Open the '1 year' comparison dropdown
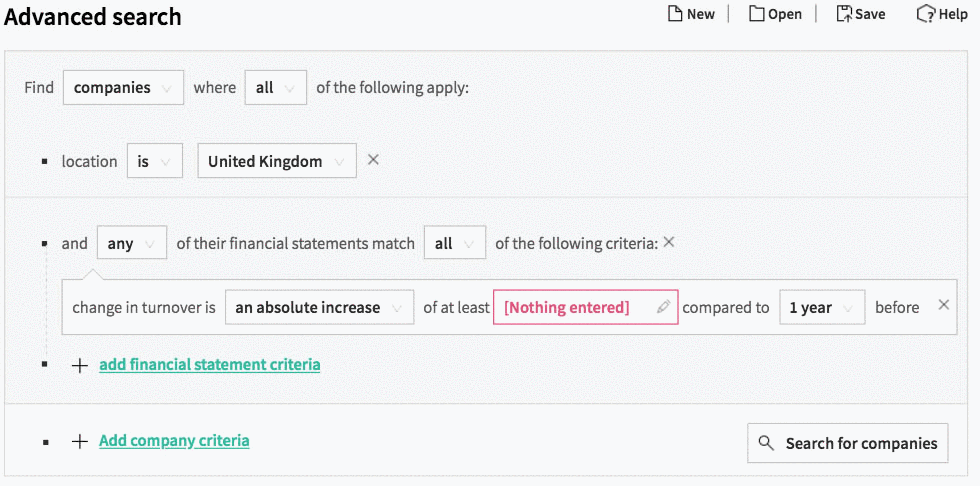 (x=822, y=307)
